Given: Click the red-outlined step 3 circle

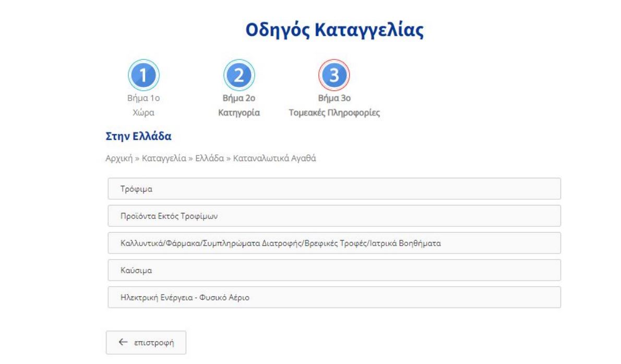Looking at the screenshot, I should (334, 75).
